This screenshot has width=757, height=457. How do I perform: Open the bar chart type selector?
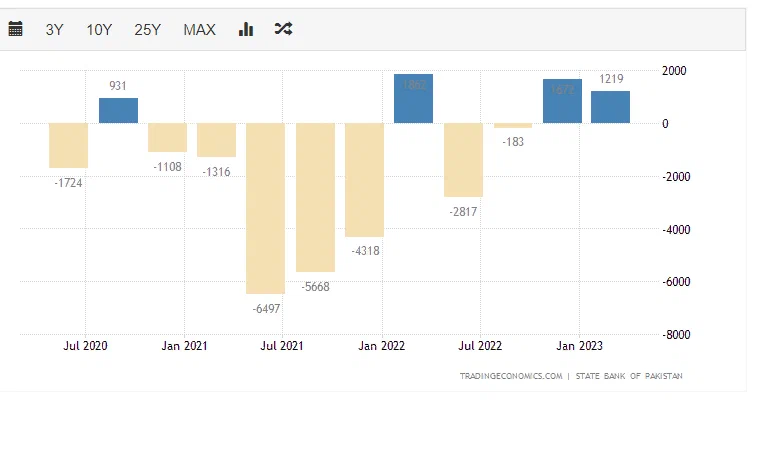click(x=246, y=29)
